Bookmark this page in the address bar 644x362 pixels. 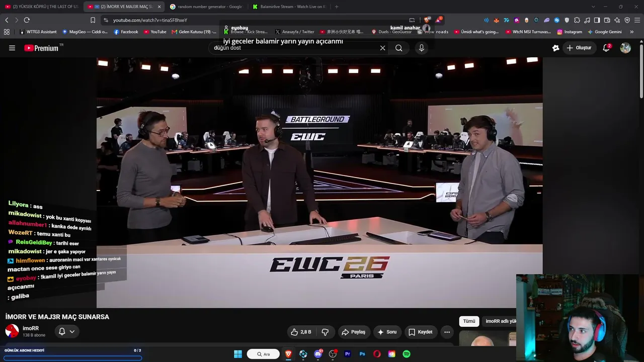coord(93,20)
